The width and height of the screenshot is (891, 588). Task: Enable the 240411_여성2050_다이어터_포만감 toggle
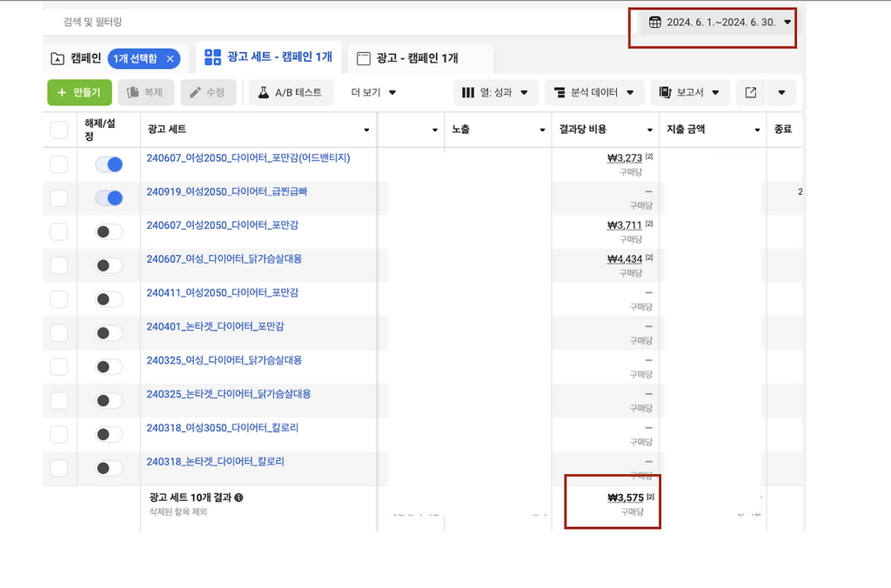(x=109, y=299)
